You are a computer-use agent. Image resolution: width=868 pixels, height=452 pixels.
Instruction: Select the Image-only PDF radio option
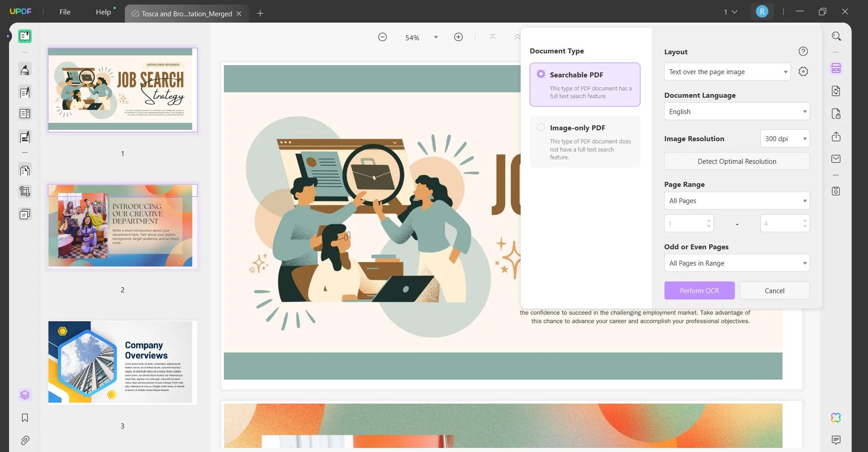541,127
